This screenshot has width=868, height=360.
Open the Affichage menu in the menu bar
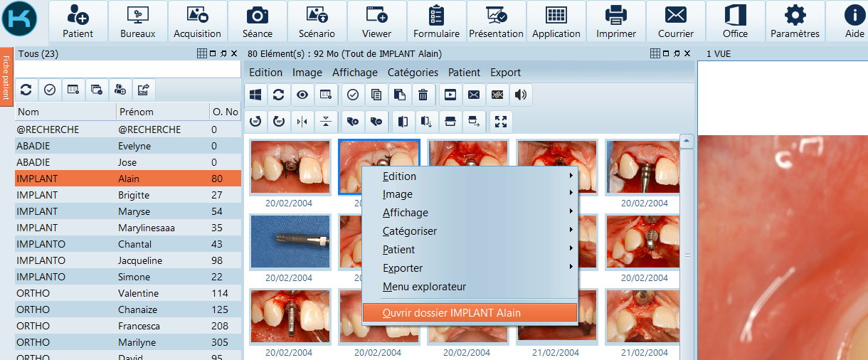click(354, 73)
